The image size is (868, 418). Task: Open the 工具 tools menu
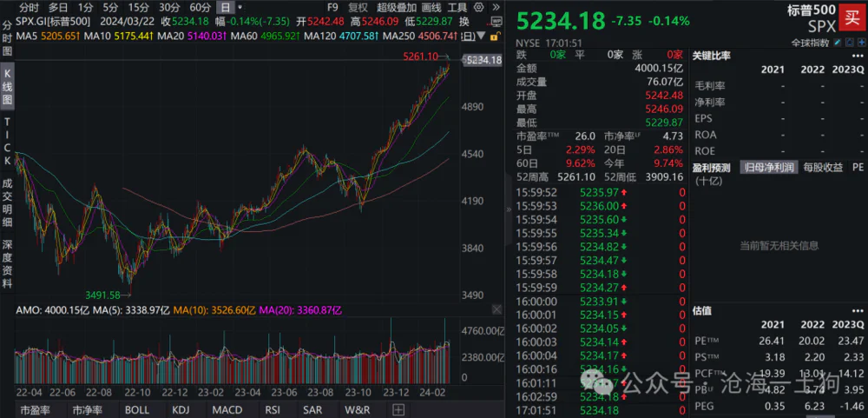click(457, 8)
